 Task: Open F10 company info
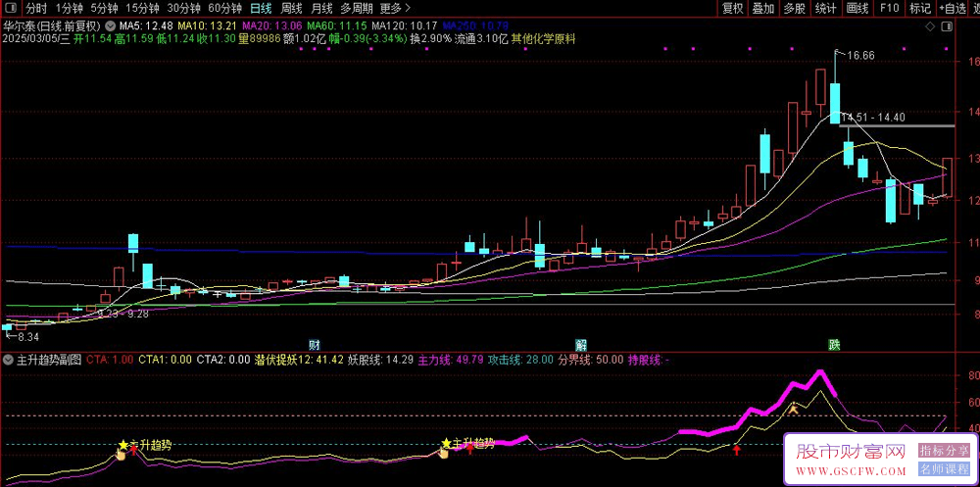[x=889, y=8]
